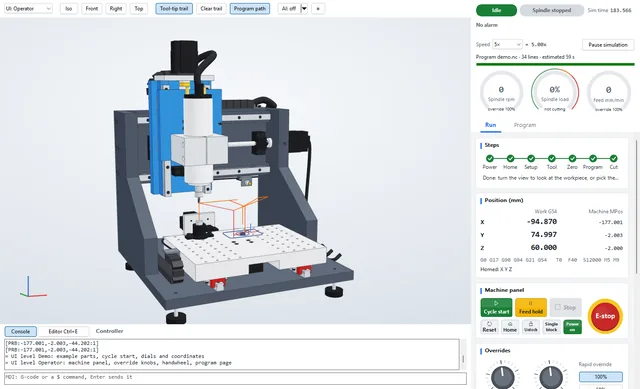Pause the simulation
640x389 pixels.
point(608,44)
